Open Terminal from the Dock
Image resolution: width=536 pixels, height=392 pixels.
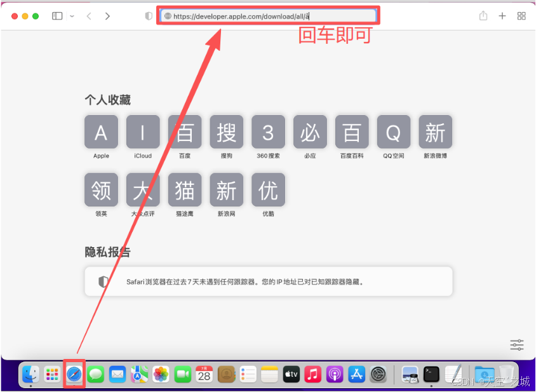431,374
